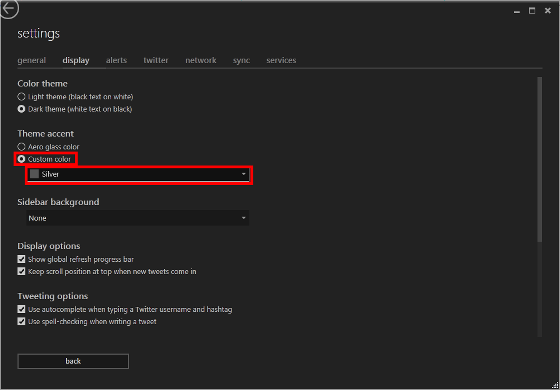Image resolution: width=560 pixels, height=390 pixels.
Task: Expand the Sidebar background None dropdown
Action: click(x=138, y=218)
